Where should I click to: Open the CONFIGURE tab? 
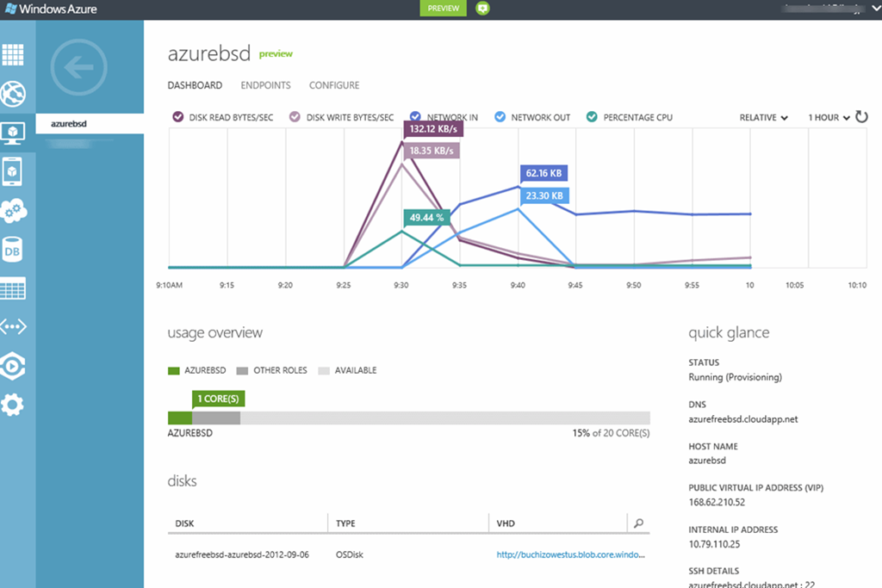333,85
